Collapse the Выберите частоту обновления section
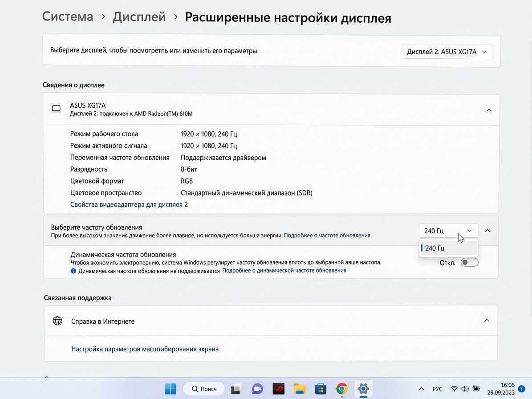 pyautogui.click(x=487, y=230)
